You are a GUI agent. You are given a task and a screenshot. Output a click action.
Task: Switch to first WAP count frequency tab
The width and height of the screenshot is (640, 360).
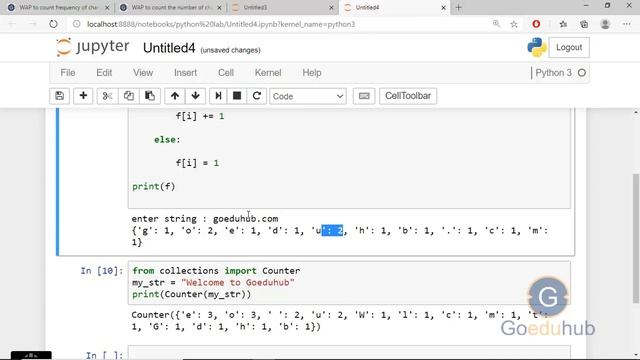58,7
